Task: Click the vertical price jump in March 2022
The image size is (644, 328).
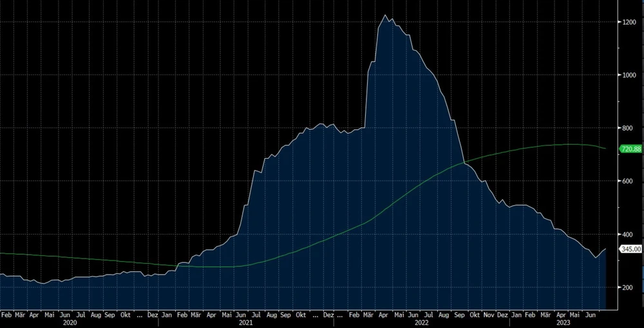Action: tap(367, 96)
